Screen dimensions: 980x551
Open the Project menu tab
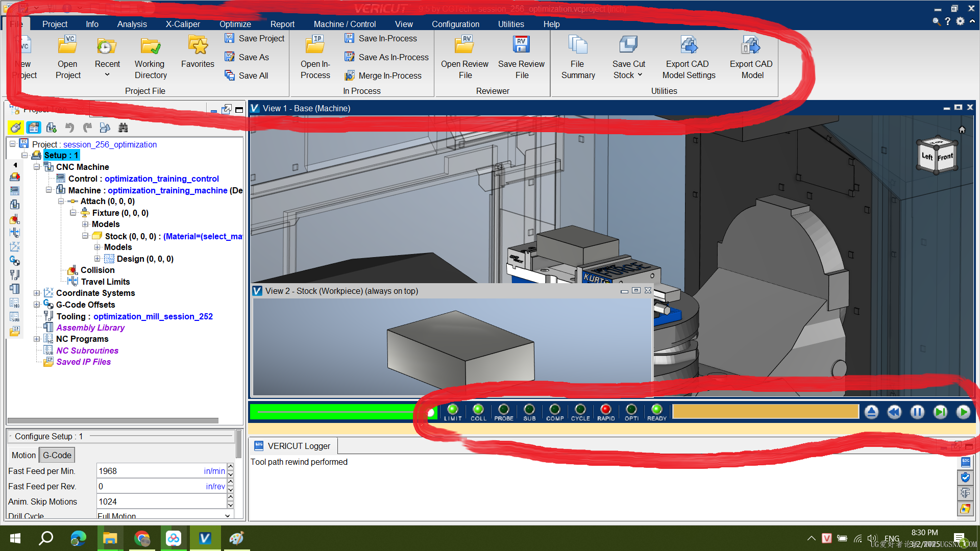[55, 24]
